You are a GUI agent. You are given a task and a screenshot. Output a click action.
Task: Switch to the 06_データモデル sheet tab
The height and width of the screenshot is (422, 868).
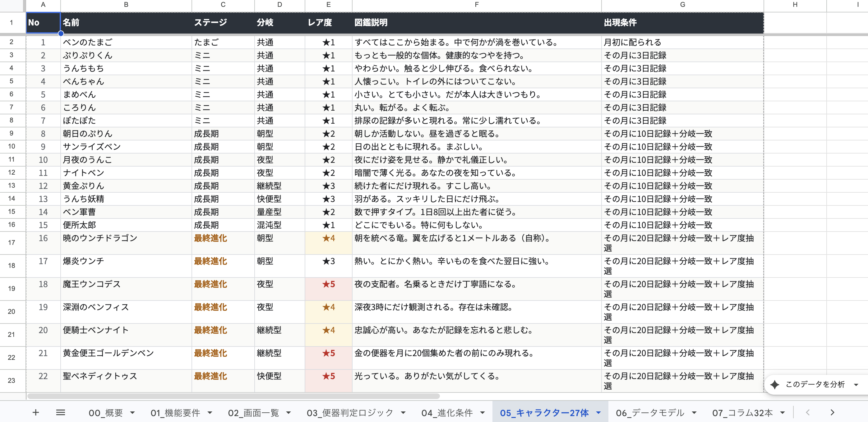[x=650, y=413]
